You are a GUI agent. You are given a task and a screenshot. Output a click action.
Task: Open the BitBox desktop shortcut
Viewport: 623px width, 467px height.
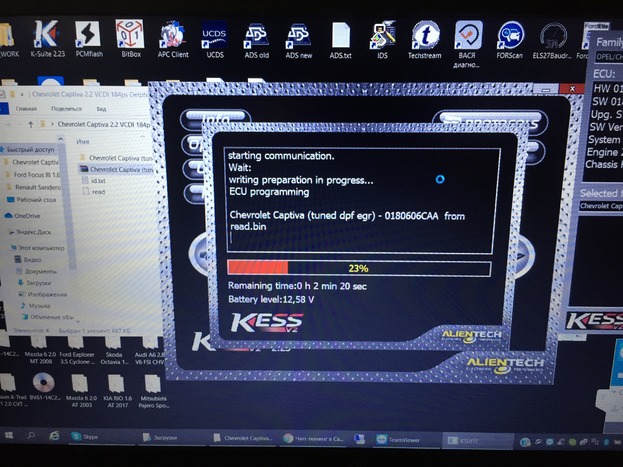130,37
